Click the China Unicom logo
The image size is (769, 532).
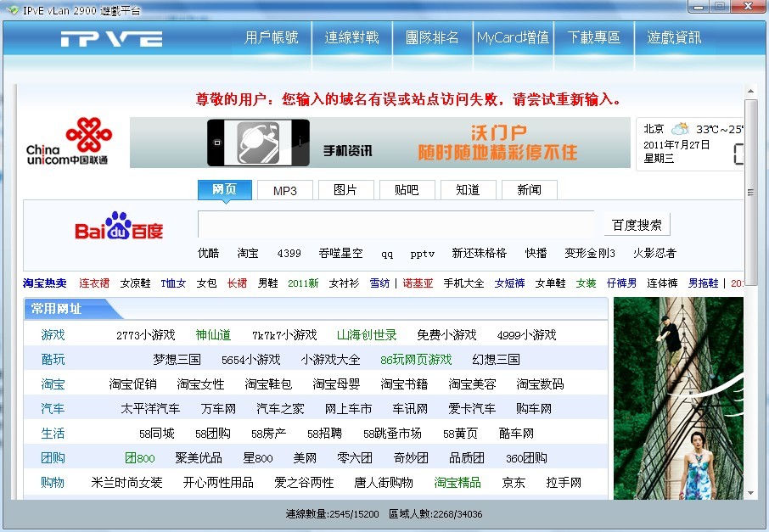(x=68, y=141)
